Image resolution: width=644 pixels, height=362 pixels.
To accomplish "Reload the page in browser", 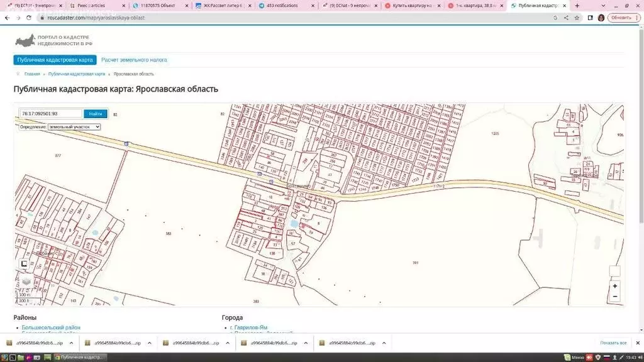I will click(x=28, y=18).
